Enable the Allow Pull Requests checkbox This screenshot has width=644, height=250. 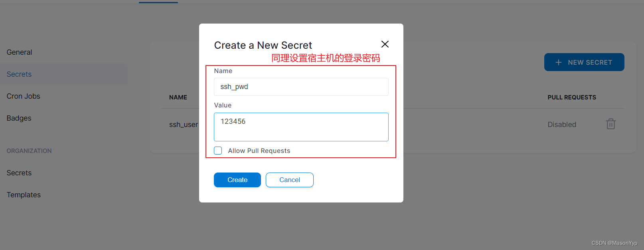pos(218,151)
